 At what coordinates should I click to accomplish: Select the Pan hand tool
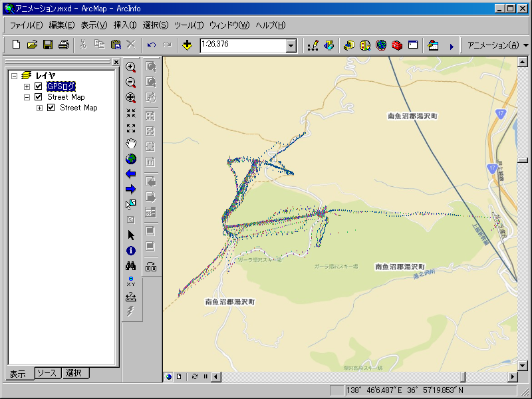[x=131, y=144]
